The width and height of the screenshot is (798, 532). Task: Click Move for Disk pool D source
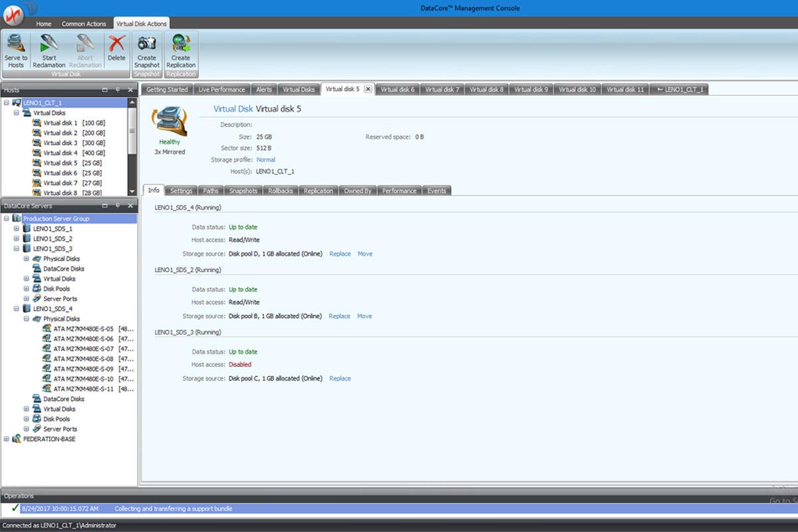tap(365, 254)
